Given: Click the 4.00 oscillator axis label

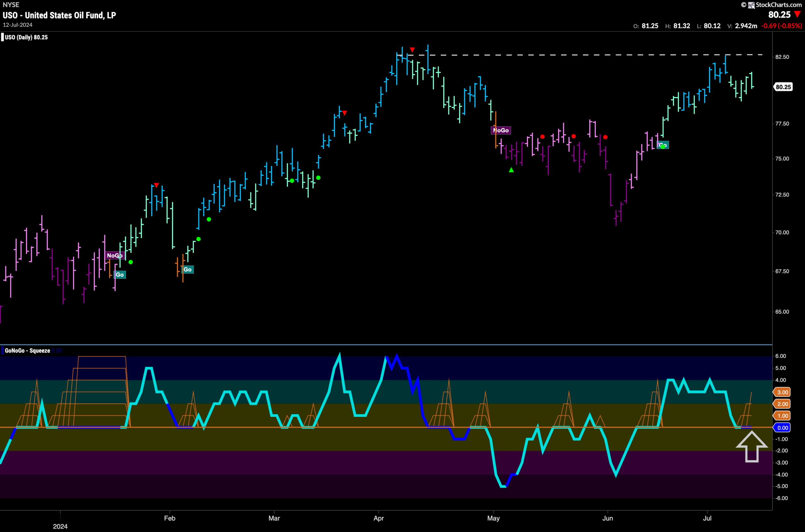Looking at the screenshot, I should (780, 380).
